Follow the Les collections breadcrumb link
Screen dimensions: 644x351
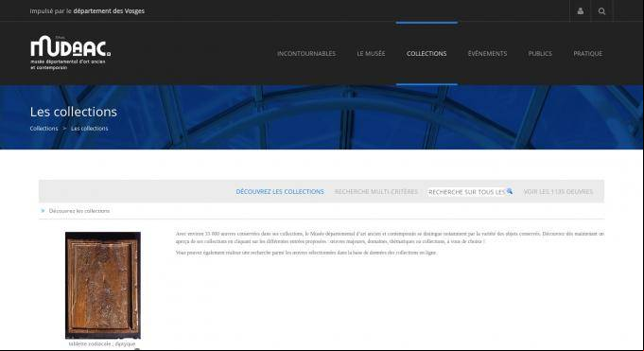tap(90, 129)
